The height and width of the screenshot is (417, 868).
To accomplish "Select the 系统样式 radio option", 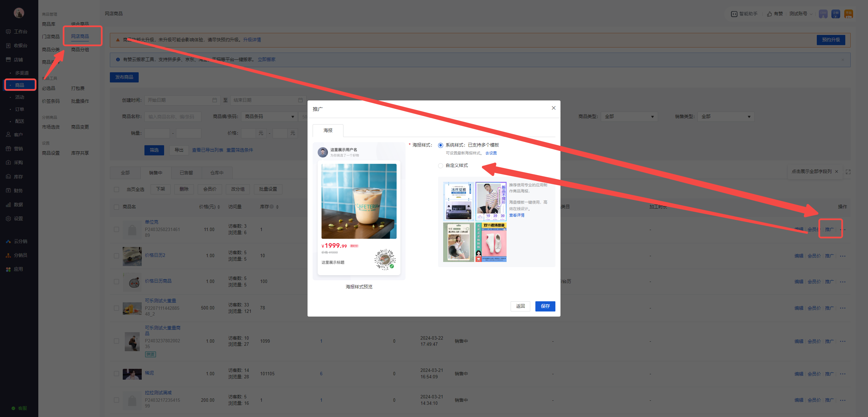I will [x=440, y=145].
